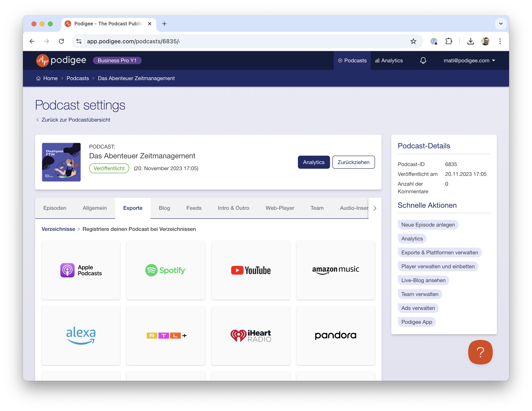532x411 pixels.
Task: Select the YouTube platform tile
Action: point(251,270)
